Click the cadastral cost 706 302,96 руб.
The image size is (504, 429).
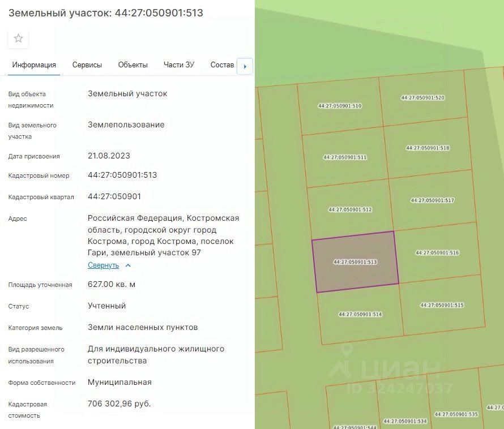(119, 404)
